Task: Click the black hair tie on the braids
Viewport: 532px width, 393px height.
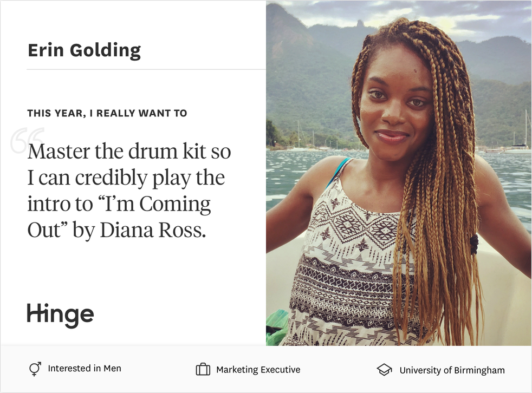Action: [474, 244]
